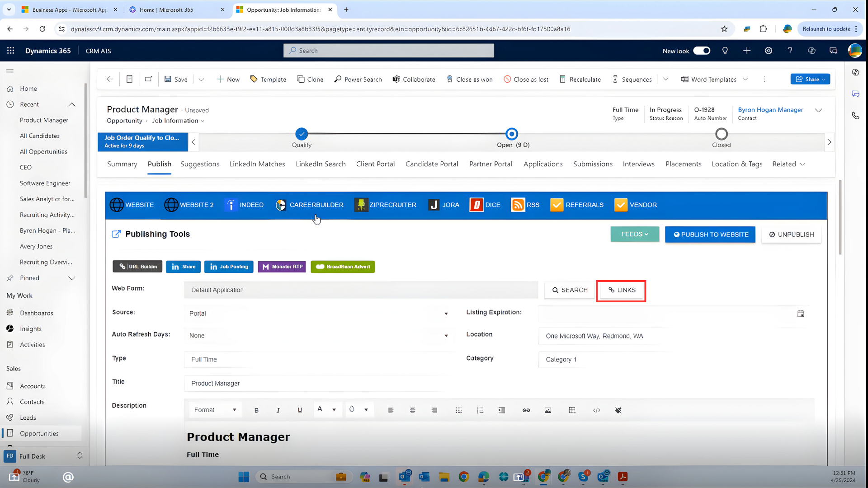868x488 pixels.
Task: Switch to the Summary tab
Action: point(122,164)
